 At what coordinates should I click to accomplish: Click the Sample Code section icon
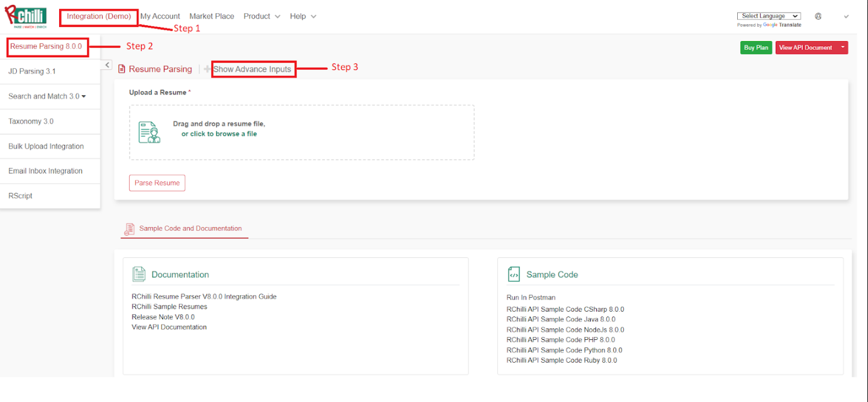(x=514, y=274)
